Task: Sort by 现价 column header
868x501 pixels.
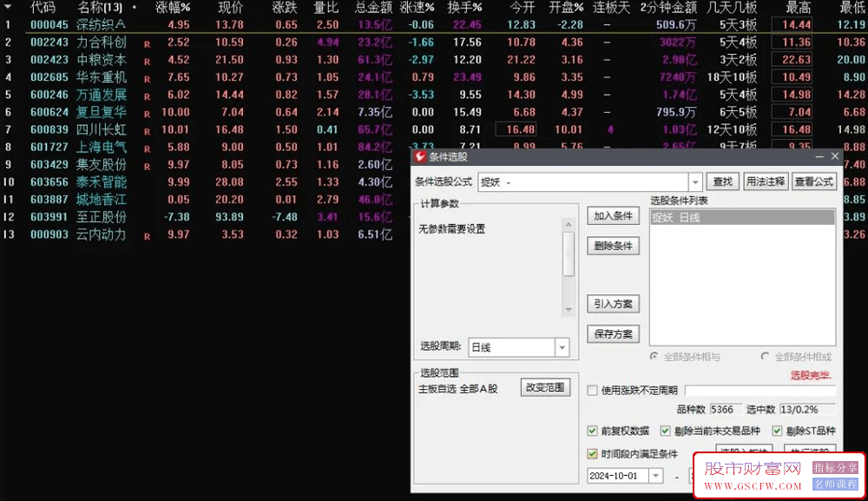Action: click(x=230, y=7)
